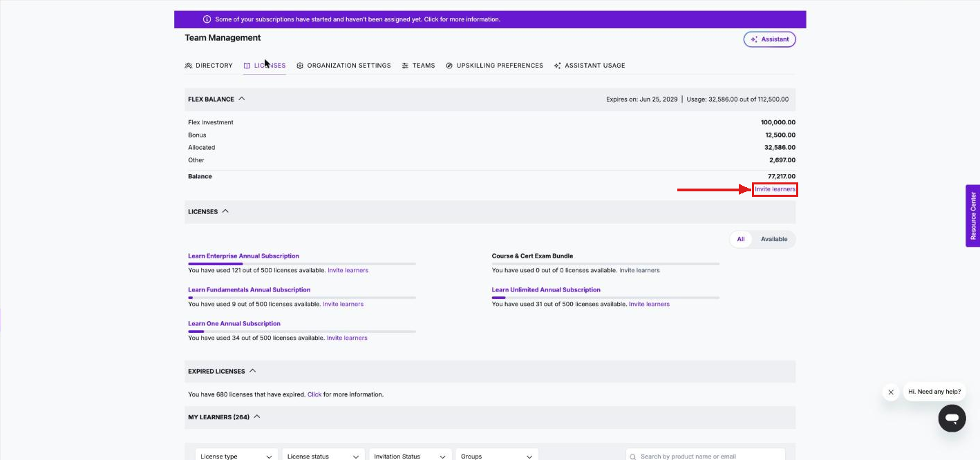Click the info icon in purple banner
The width and height of the screenshot is (980, 460).
pyautogui.click(x=207, y=19)
